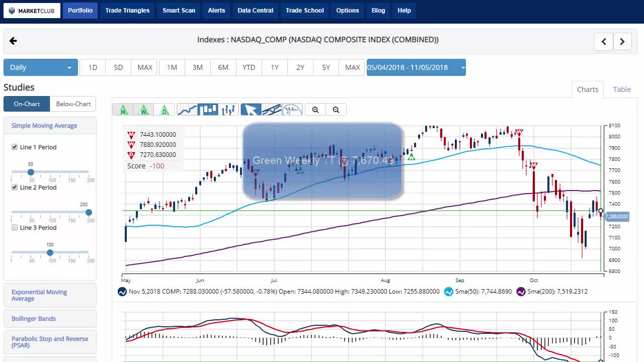
Task: Go back using the left arrow
Action: click(13, 41)
